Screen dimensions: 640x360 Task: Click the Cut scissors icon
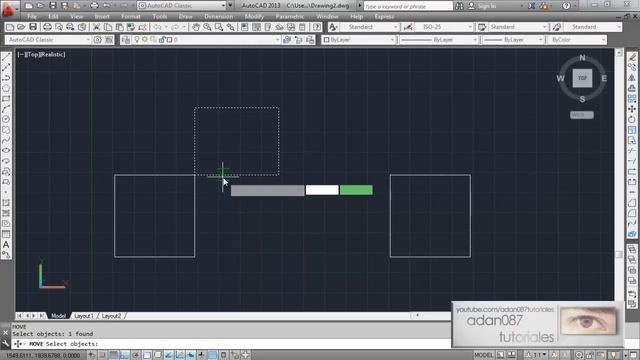click(x=96, y=27)
